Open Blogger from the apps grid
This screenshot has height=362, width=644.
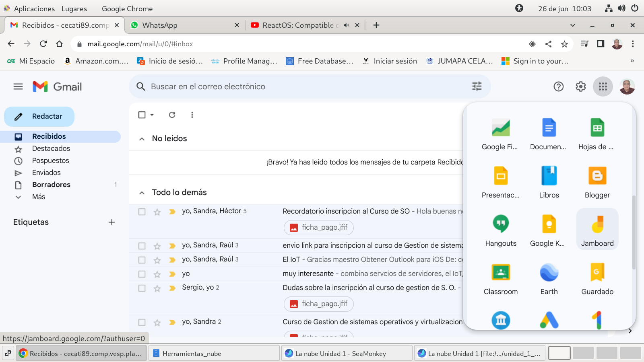[597, 181]
